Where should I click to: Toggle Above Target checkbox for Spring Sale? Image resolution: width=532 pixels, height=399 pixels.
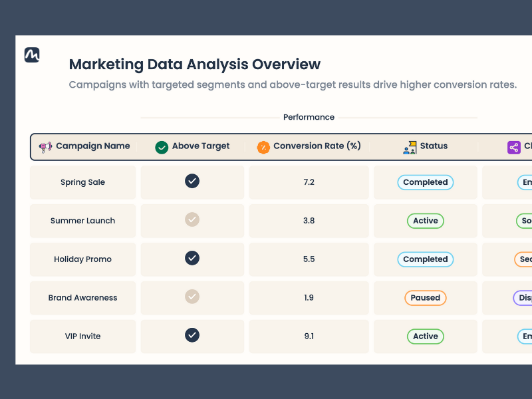pos(192,181)
